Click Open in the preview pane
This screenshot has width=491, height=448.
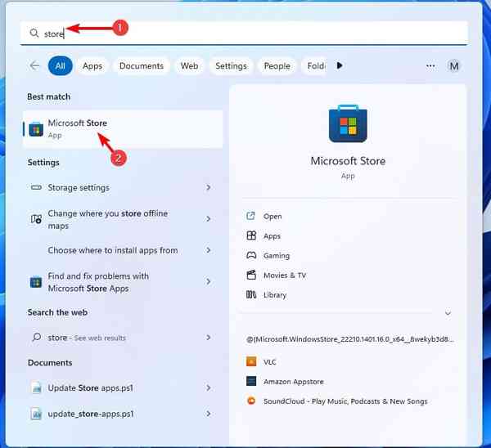tap(273, 216)
